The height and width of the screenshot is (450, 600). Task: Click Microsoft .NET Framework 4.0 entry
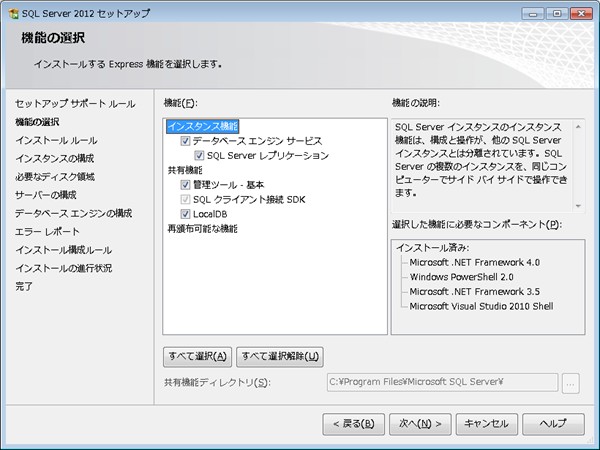[474, 262]
